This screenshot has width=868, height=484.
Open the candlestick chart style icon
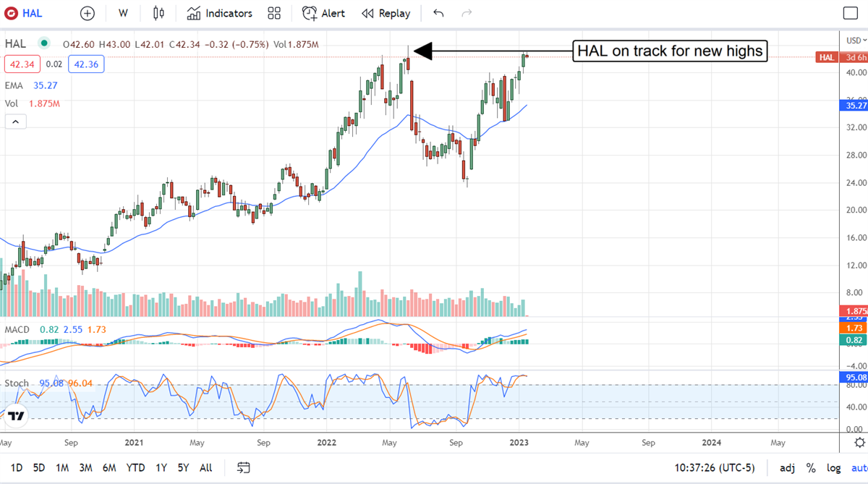[x=158, y=13]
